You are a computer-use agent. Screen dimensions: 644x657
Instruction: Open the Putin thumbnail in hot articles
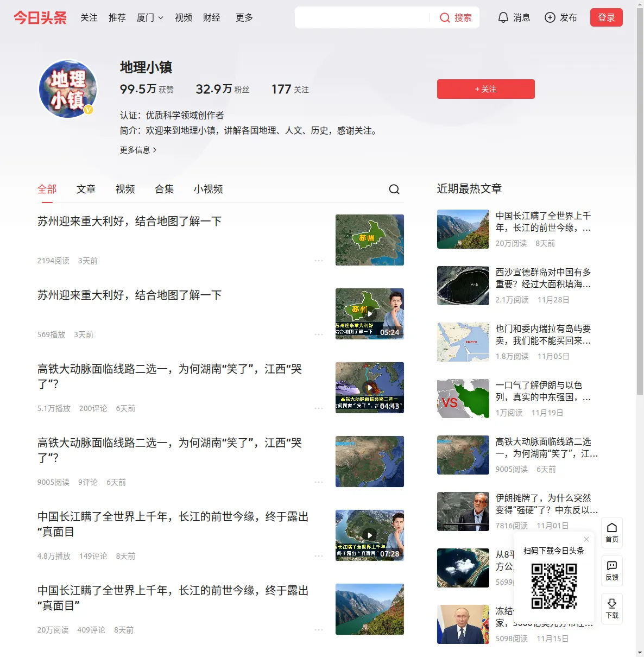tap(463, 624)
